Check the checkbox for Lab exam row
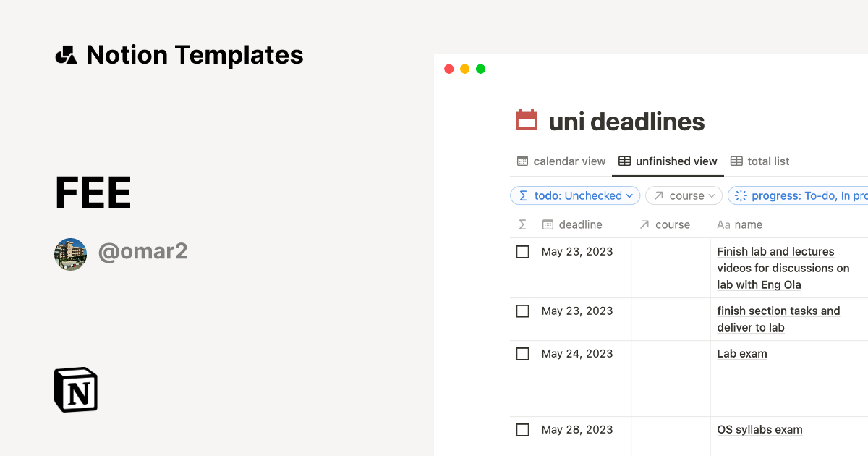This screenshot has height=456, width=868. (522, 353)
